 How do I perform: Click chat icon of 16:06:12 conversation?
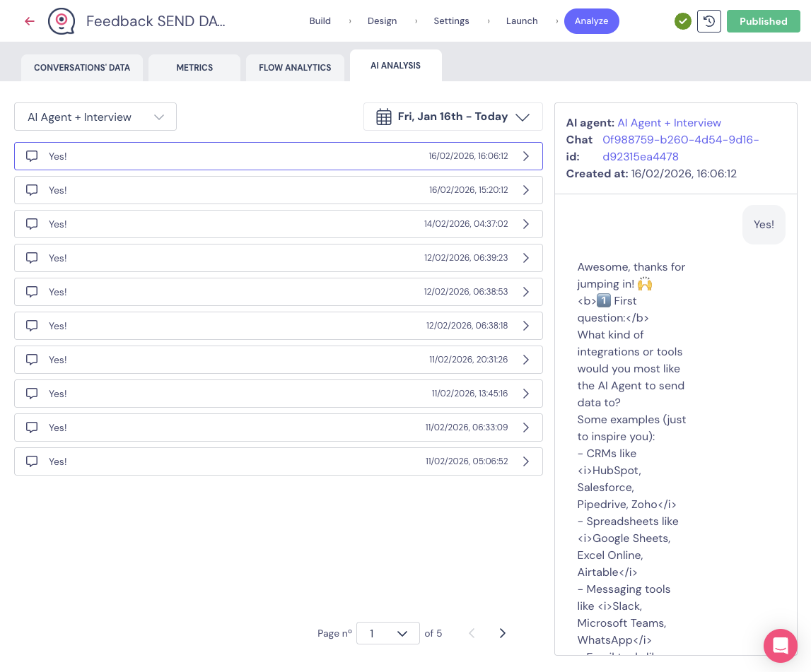(32, 156)
